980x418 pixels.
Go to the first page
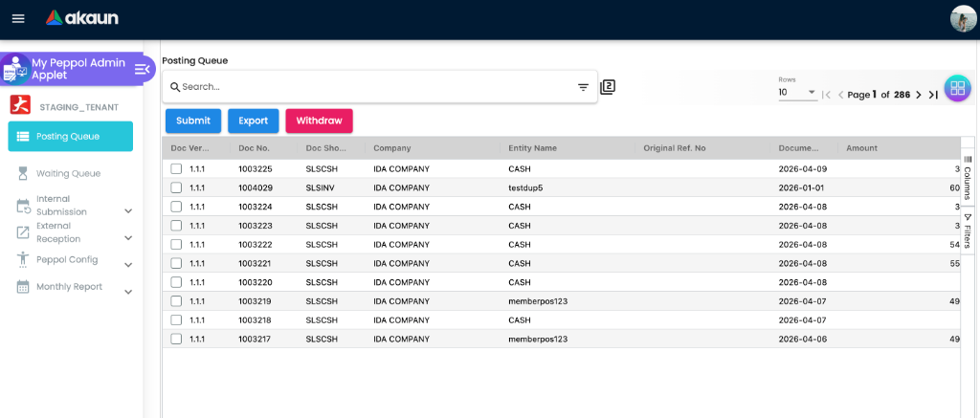pos(826,95)
